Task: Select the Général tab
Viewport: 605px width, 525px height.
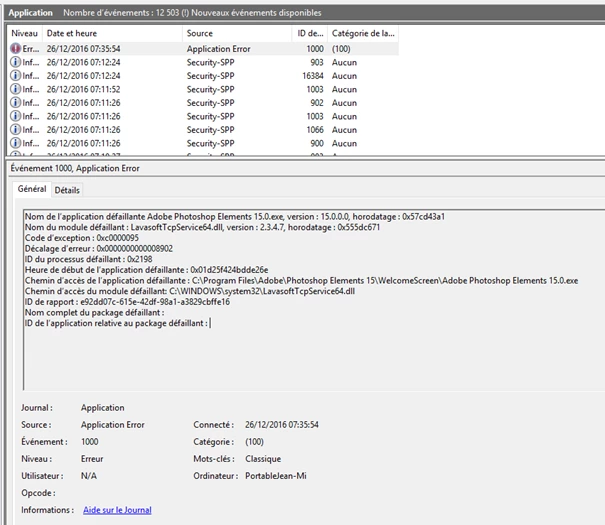Action: pos(32,189)
